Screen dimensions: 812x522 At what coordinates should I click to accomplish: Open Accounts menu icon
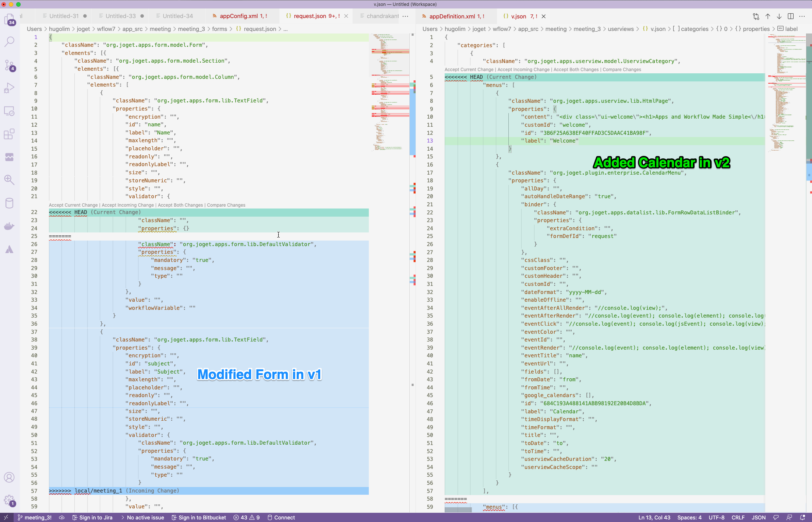click(9, 477)
